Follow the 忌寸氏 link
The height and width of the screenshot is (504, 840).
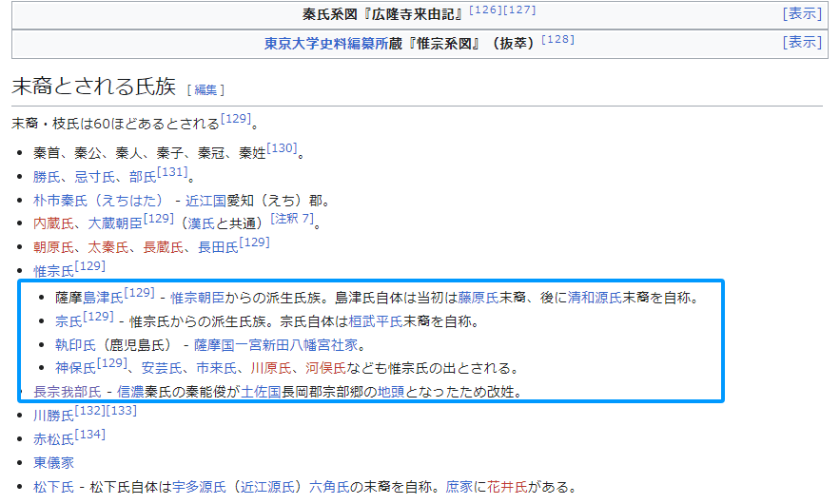94,177
